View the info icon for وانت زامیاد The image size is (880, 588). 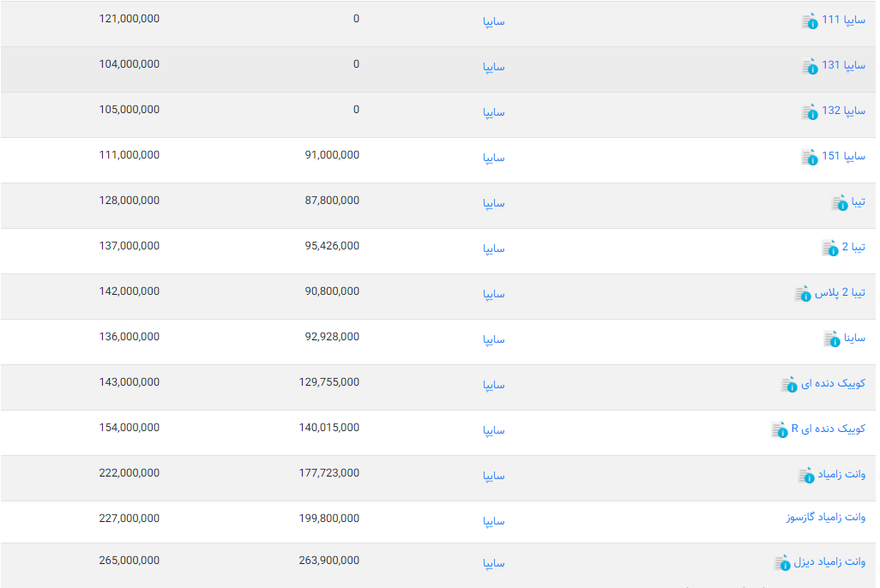click(806, 476)
